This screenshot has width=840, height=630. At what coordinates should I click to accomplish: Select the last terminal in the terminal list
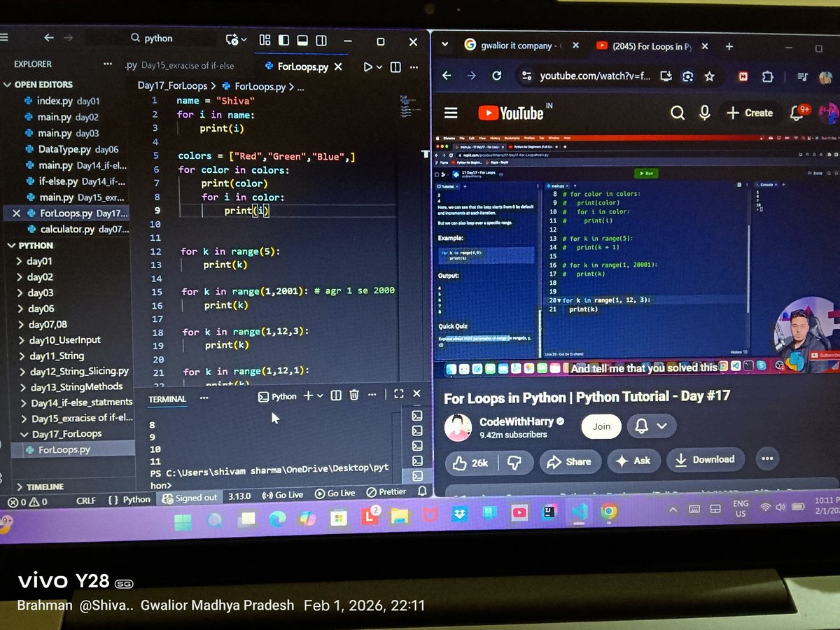(x=417, y=476)
